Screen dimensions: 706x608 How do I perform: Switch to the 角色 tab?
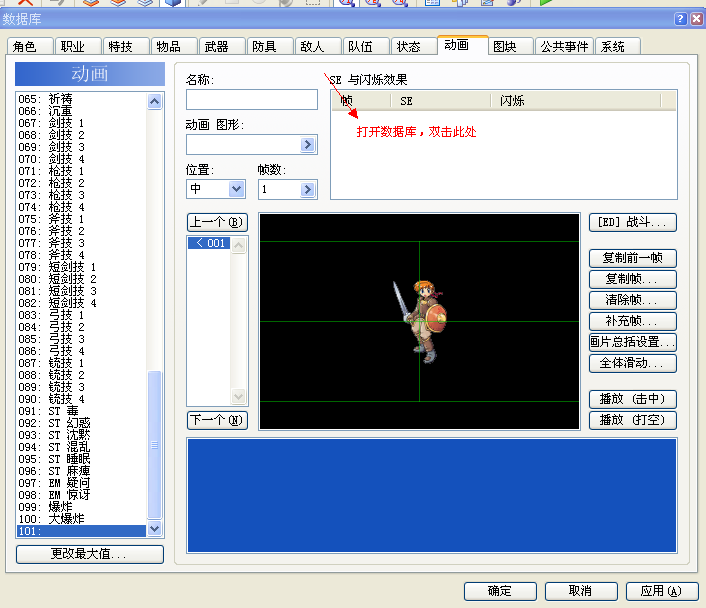30,46
